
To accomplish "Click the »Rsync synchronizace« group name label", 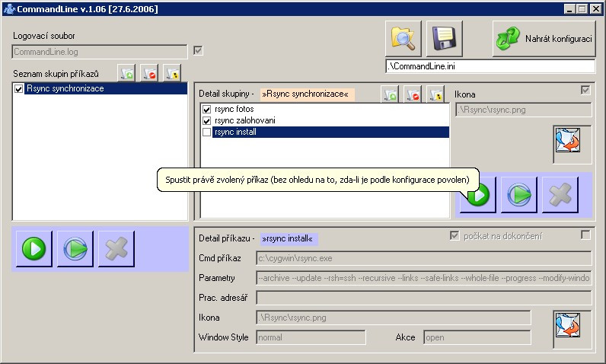I will (308, 94).
